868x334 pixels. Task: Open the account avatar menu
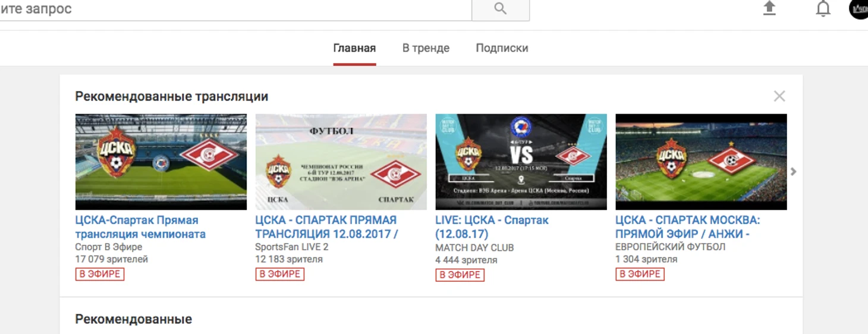pyautogui.click(x=858, y=9)
